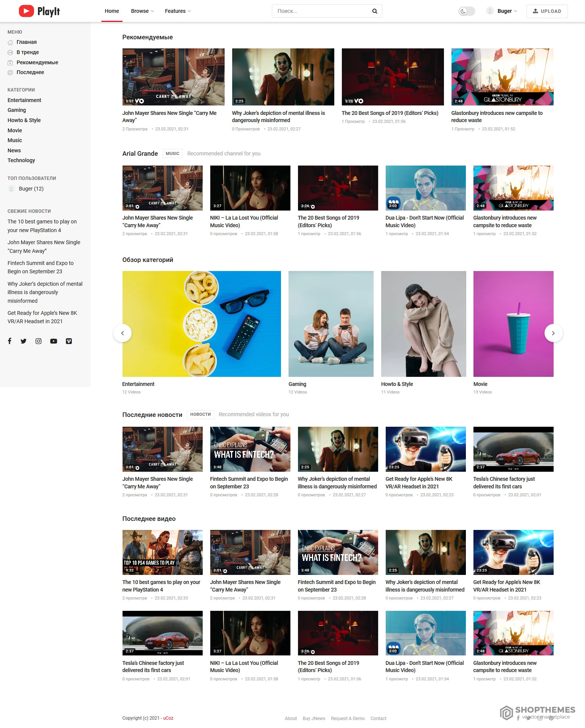Expand the Browse menu
585x728 pixels.
[142, 11]
